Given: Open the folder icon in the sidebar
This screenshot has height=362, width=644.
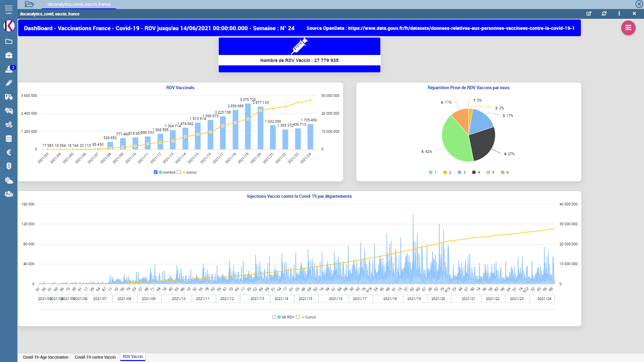Looking at the screenshot, I should coord(9,41).
